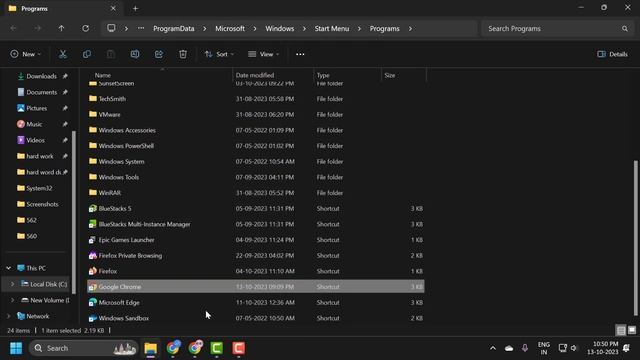Screen dimensions: 640x360
Task: Open Screenshots folder in sidebar
Action: click(x=42, y=204)
